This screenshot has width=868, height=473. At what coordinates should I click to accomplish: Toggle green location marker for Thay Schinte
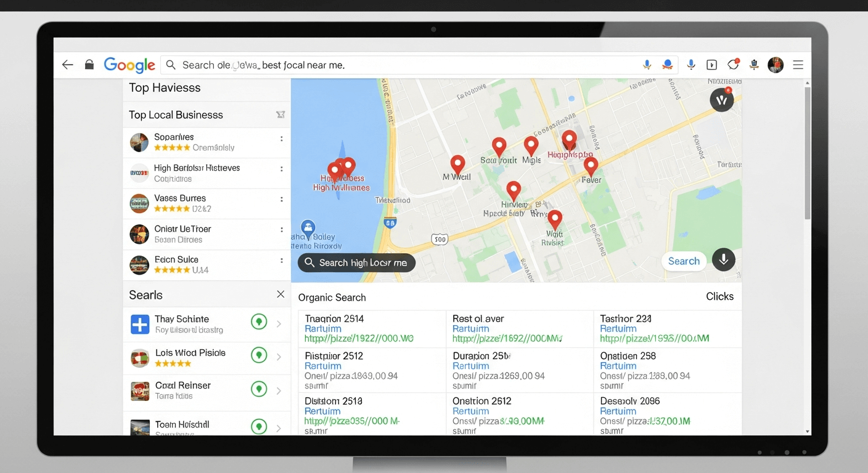point(259,321)
